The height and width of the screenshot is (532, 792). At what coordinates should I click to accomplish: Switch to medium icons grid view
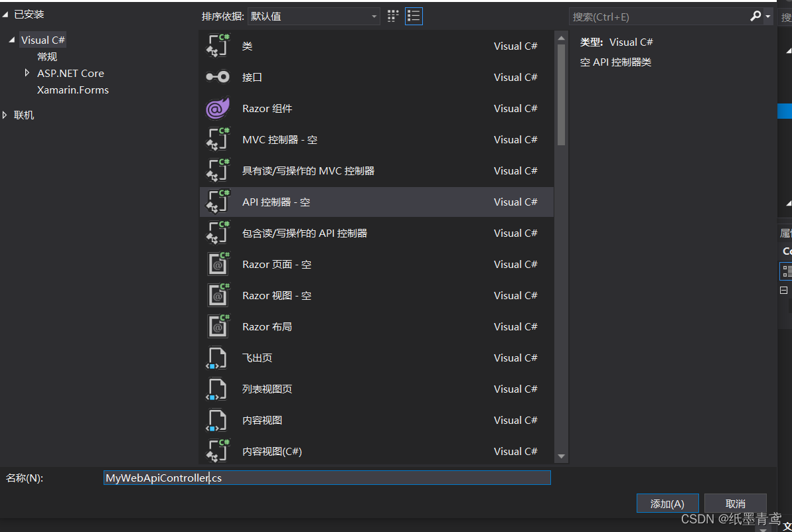[393, 16]
